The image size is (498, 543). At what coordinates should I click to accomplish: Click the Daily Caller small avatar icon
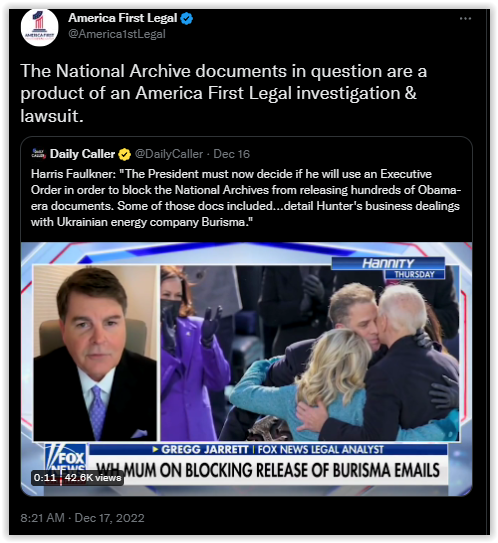[x=38, y=154]
